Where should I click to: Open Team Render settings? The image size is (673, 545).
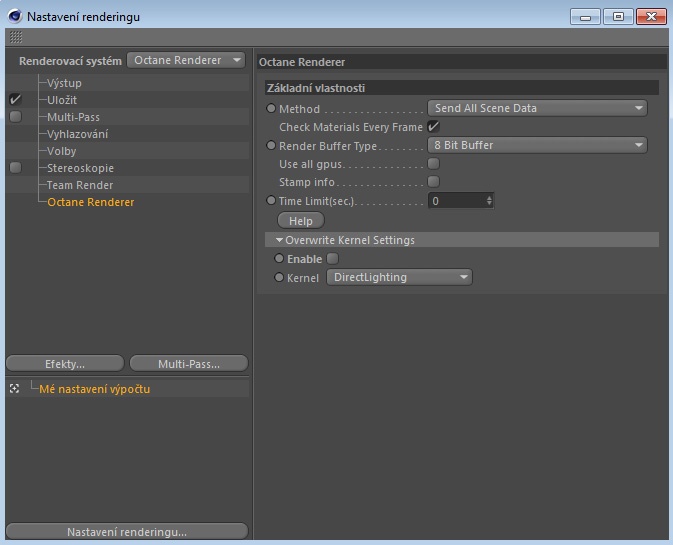pos(80,185)
